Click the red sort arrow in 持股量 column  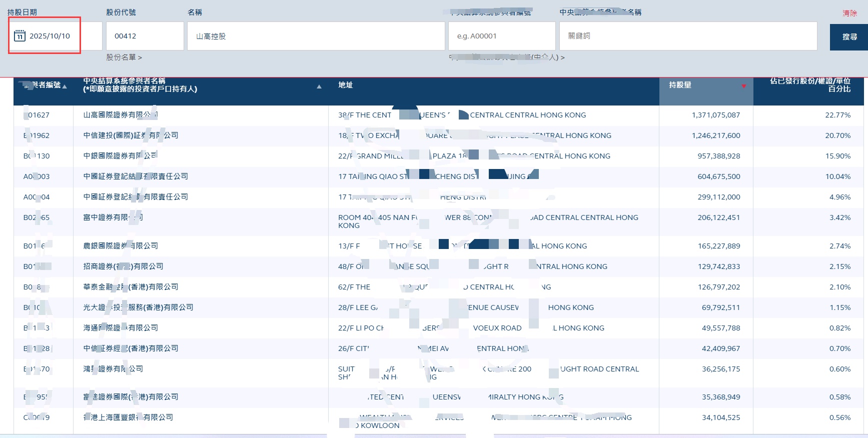[x=743, y=86]
